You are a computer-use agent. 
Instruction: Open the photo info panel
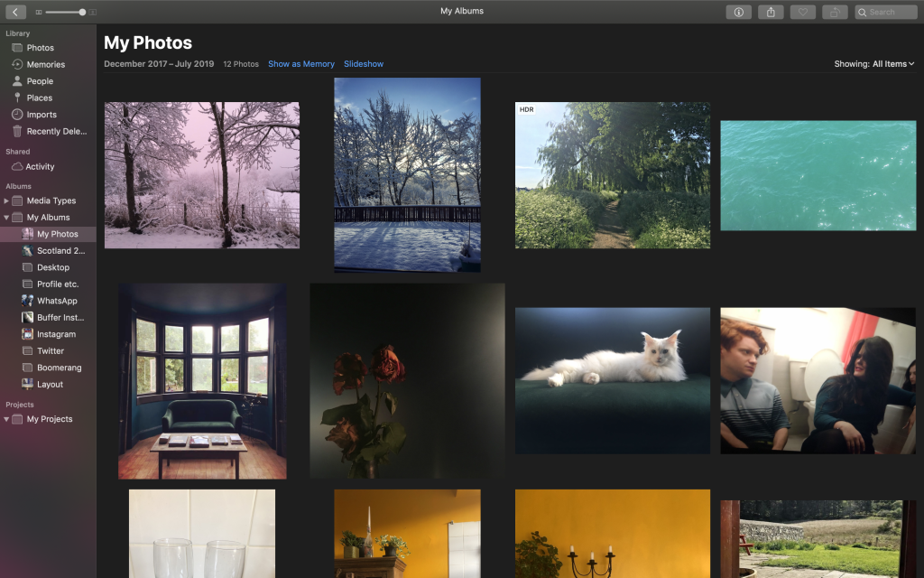(x=738, y=12)
